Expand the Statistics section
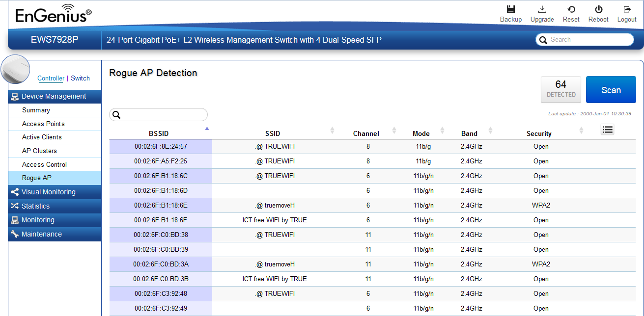 [35, 206]
